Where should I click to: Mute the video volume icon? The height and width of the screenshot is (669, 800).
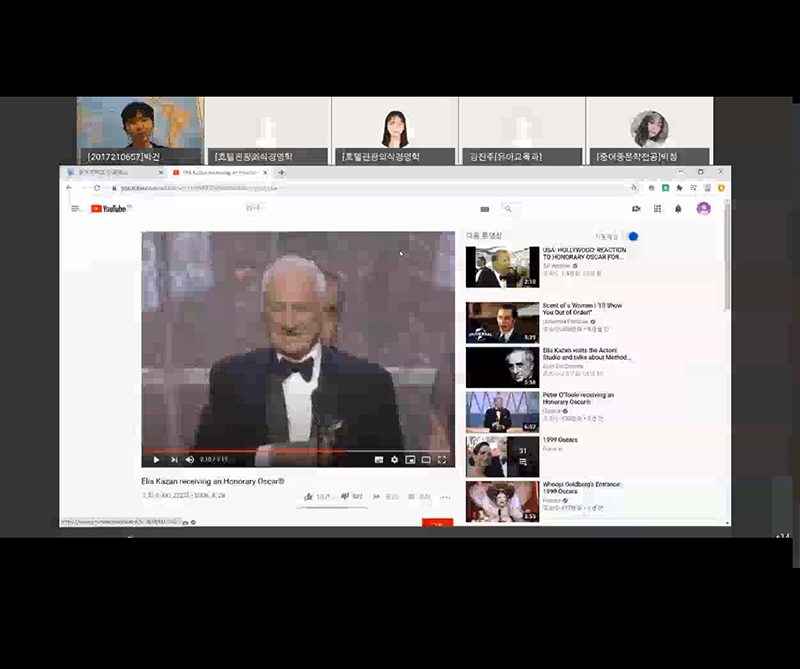coord(190,460)
